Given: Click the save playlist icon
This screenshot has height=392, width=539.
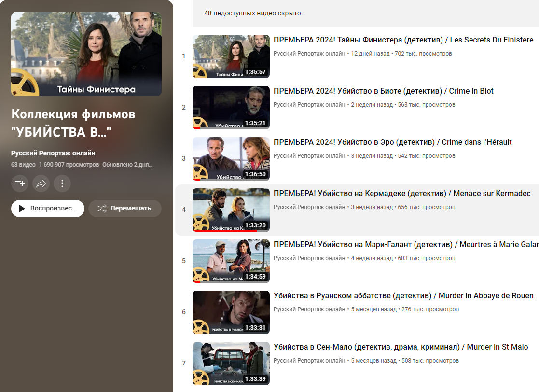Looking at the screenshot, I should tap(20, 183).
